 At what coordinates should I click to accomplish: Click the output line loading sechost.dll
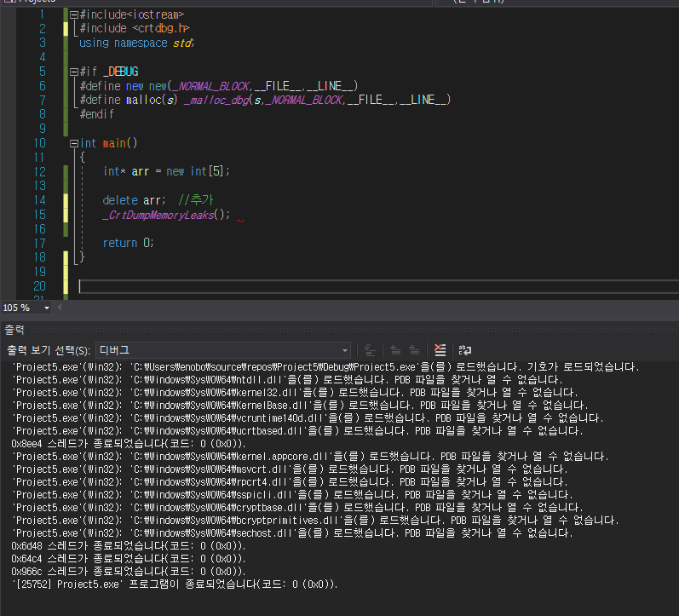(292, 533)
